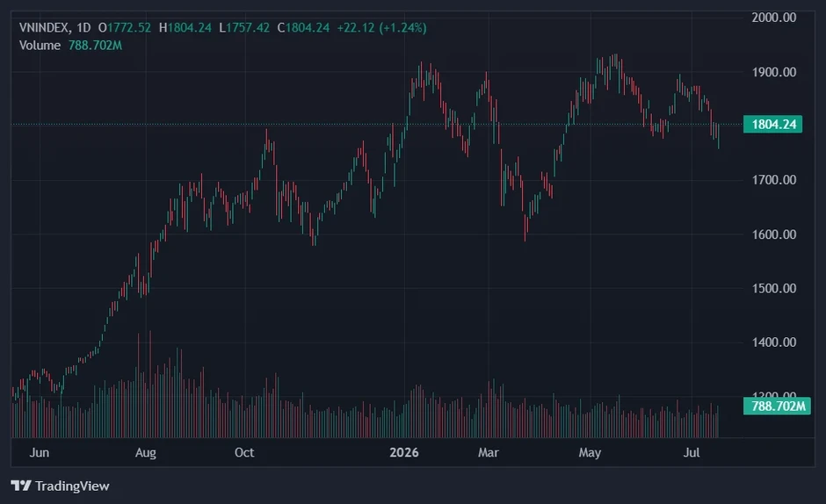Click the Oct label on time axis
This screenshot has width=826, height=504.
[244, 452]
